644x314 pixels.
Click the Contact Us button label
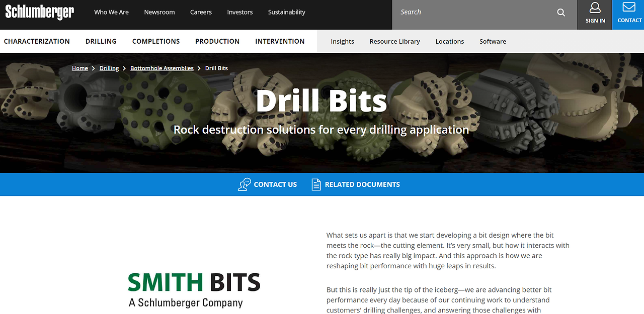(275, 184)
